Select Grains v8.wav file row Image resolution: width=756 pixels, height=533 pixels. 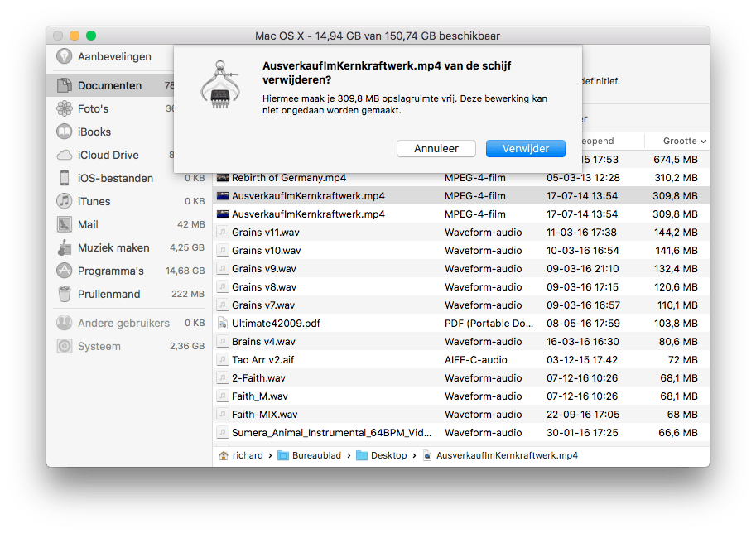point(461,286)
